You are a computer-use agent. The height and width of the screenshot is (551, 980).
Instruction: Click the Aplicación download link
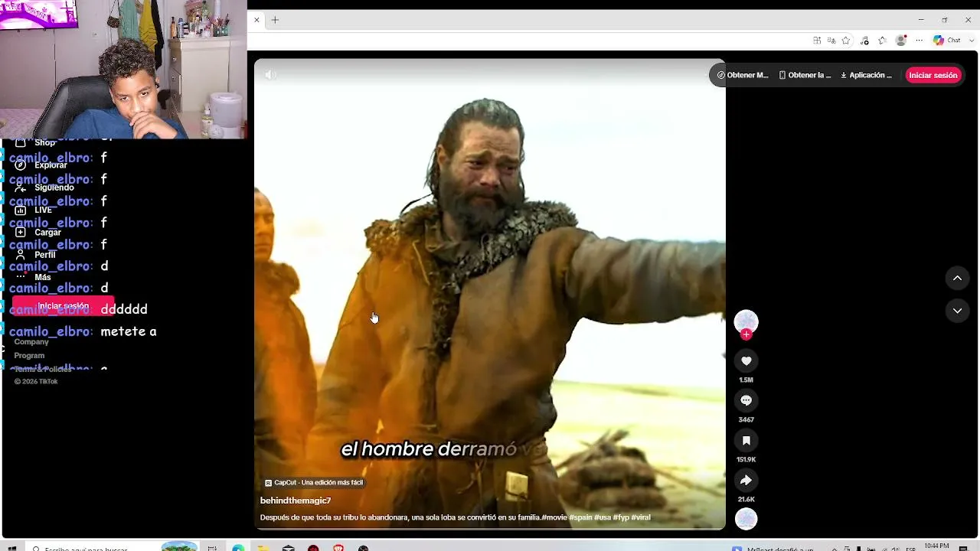(866, 75)
